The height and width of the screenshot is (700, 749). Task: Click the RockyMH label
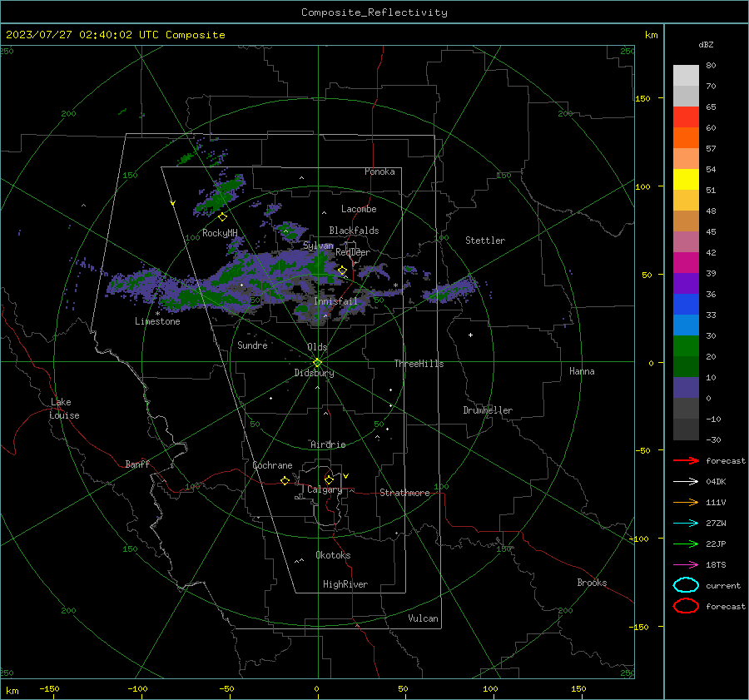click(220, 233)
